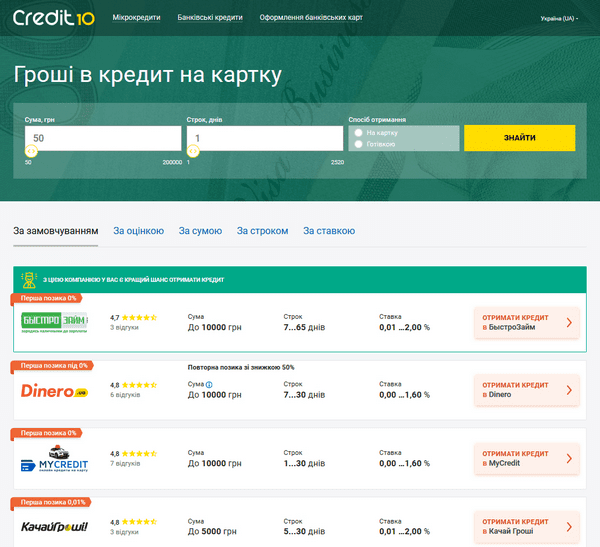
Task: Open the 7 відгуків link for MyCredit
Action: pos(125,463)
